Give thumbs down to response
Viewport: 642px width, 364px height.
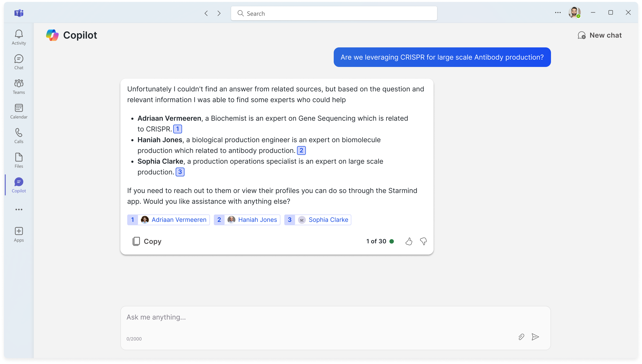tap(423, 241)
